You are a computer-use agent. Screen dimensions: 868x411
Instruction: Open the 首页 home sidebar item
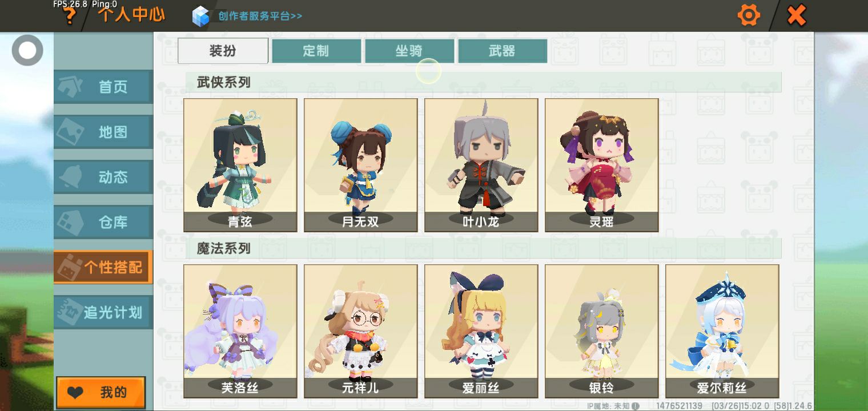(x=103, y=87)
